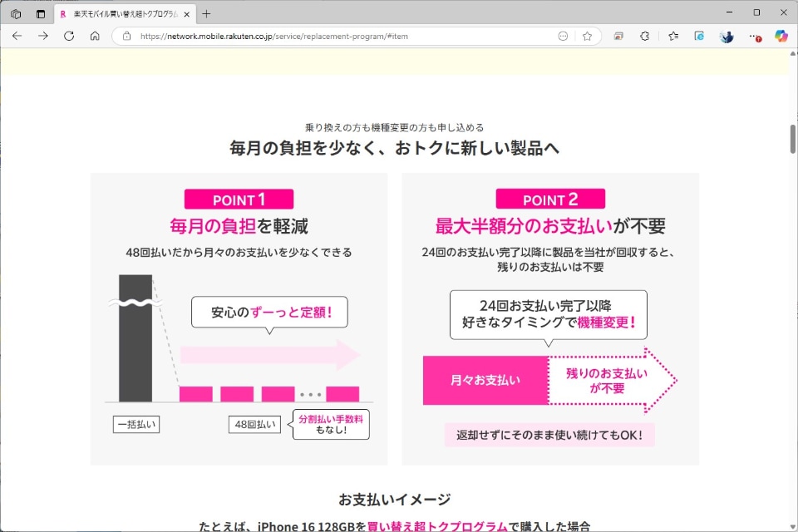Launch Copilot from the toolbar
This screenshot has width=798, height=532.
pos(781,36)
